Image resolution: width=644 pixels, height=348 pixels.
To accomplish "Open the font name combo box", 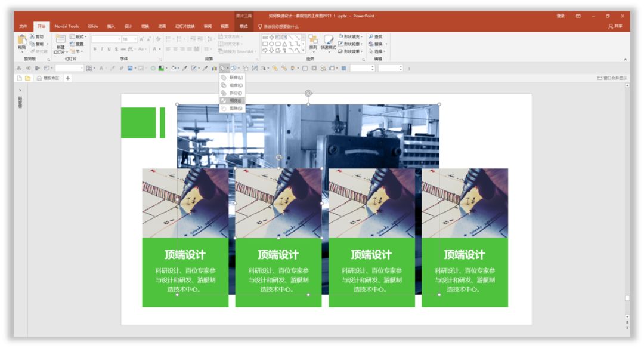I will point(106,39).
